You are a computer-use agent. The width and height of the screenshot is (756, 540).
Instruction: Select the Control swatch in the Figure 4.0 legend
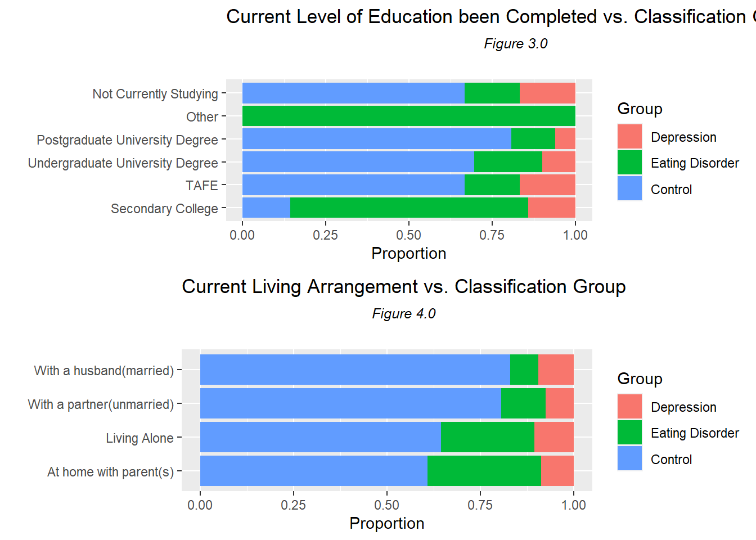pyautogui.click(x=629, y=458)
